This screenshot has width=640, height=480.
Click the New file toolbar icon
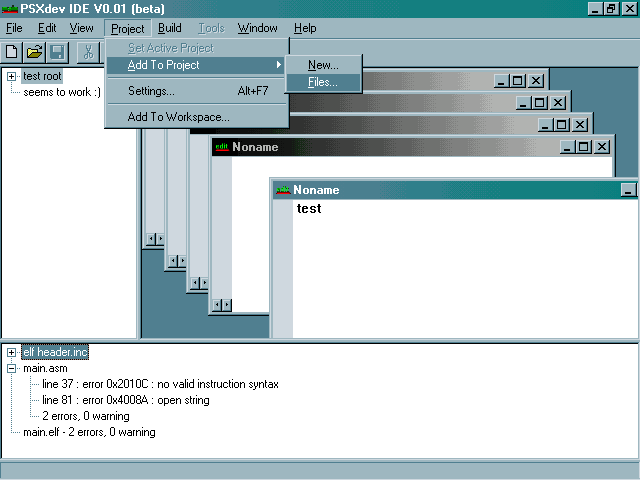pos(12,52)
